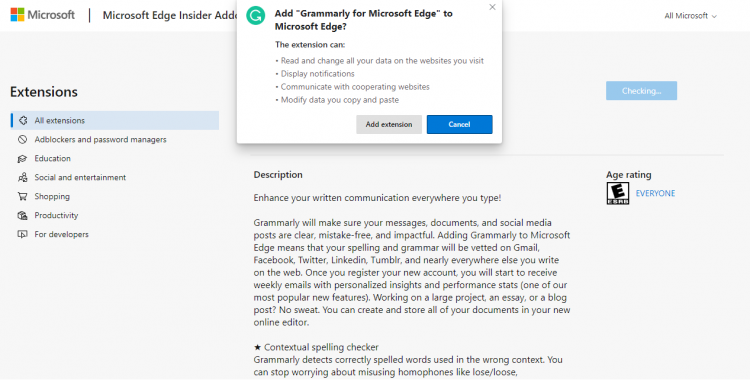Expand the All Microsoft dropdown
Viewport: 750px width, 380px height.
point(690,16)
